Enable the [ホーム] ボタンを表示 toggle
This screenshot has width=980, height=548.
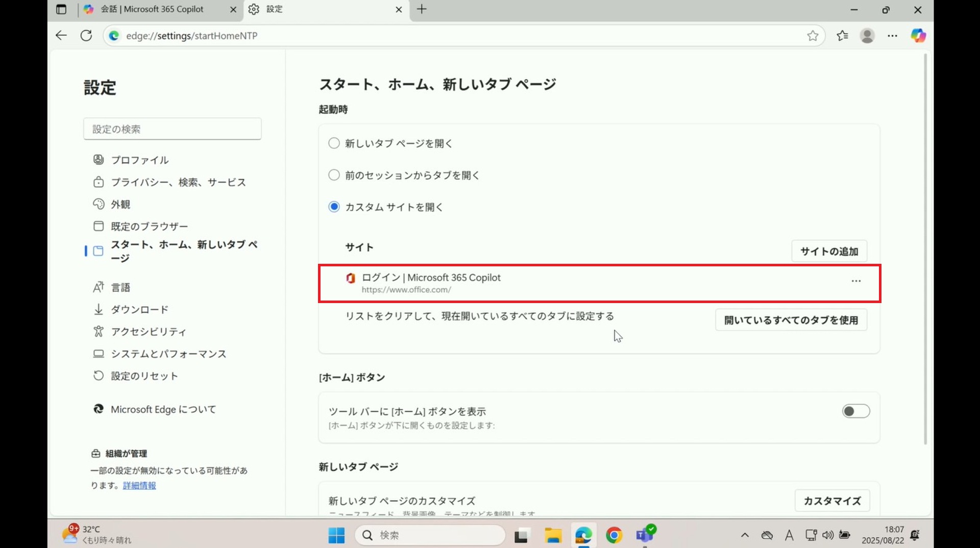855,411
